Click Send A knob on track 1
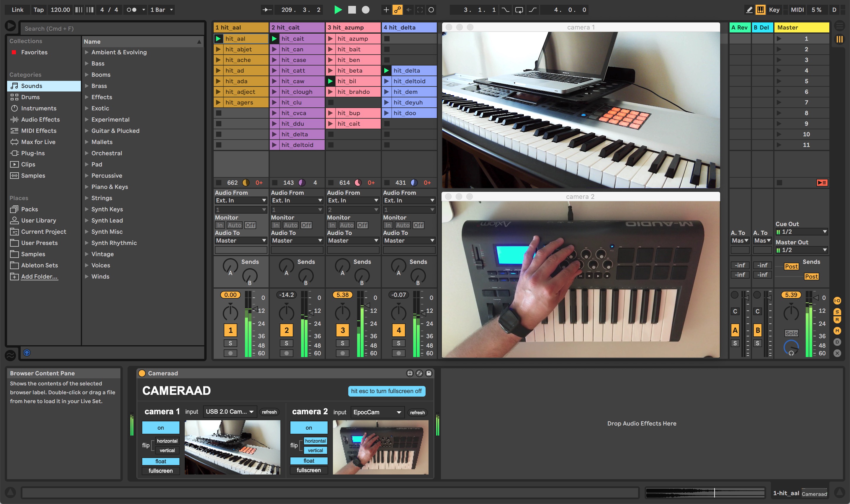850x504 pixels. [x=230, y=265]
